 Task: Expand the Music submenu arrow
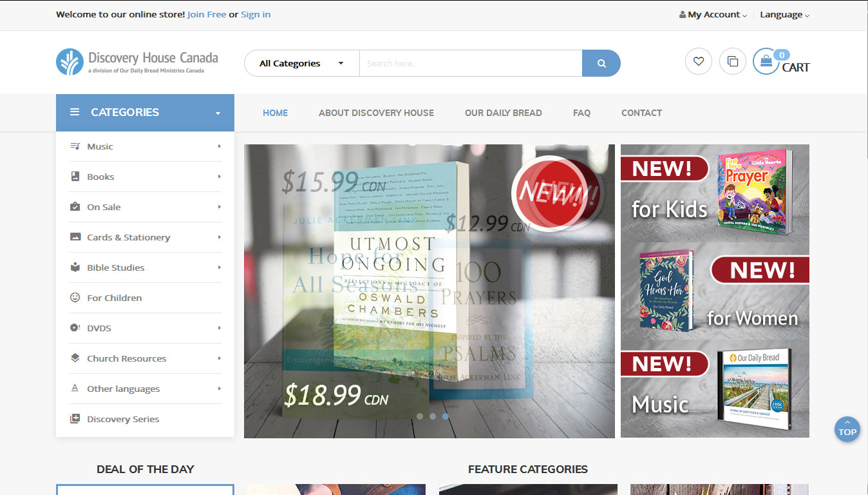[x=219, y=146]
